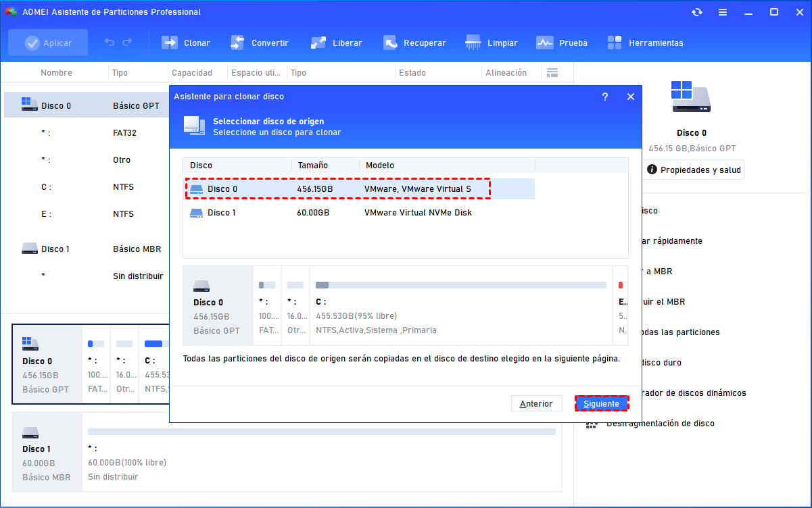Click VMware Virtual NVMe Disk model text
Viewport: 812px width, 508px height.
click(x=418, y=212)
